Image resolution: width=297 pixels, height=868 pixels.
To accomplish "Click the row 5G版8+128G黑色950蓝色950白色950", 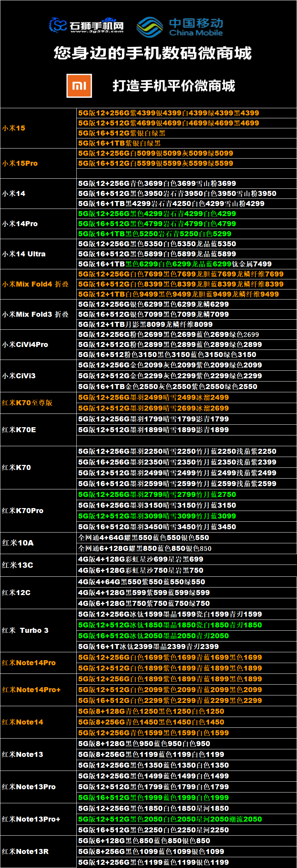I will [186, 744].
